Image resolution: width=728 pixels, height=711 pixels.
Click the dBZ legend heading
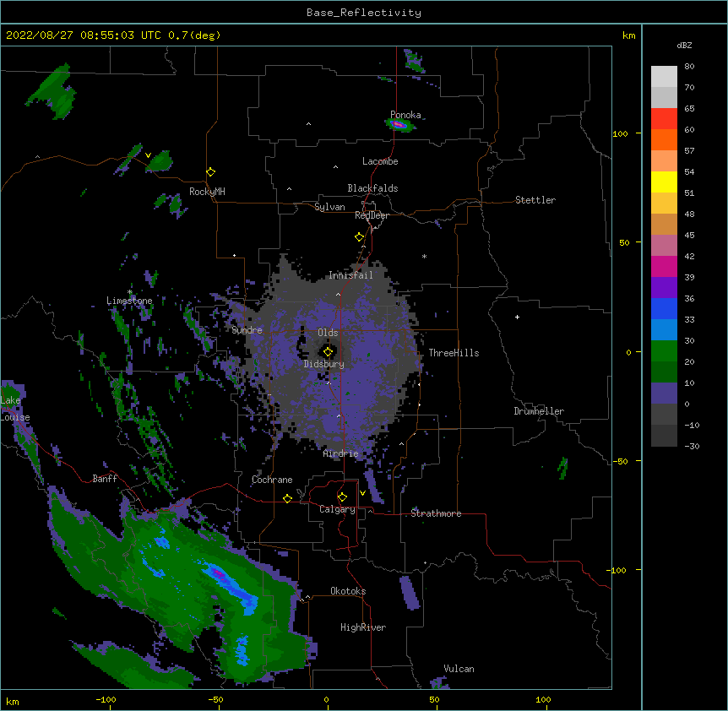tap(684, 46)
